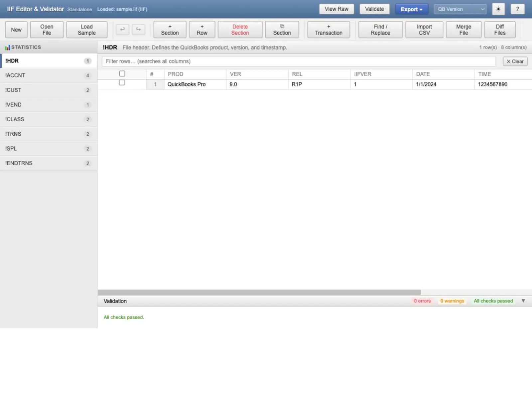Select the !SPL section
This screenshot has height=406, width=532.
pyautogui.click(x=49, y=149)
